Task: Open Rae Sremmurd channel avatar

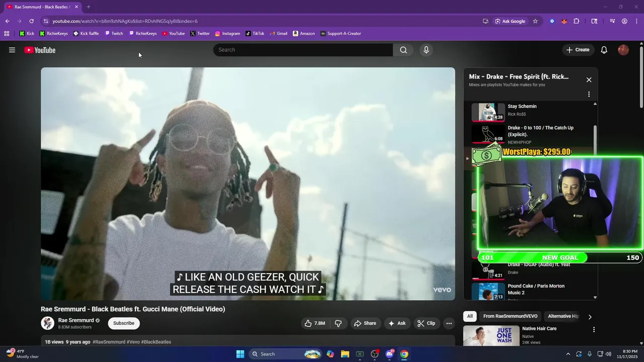Action: point(48,323)
